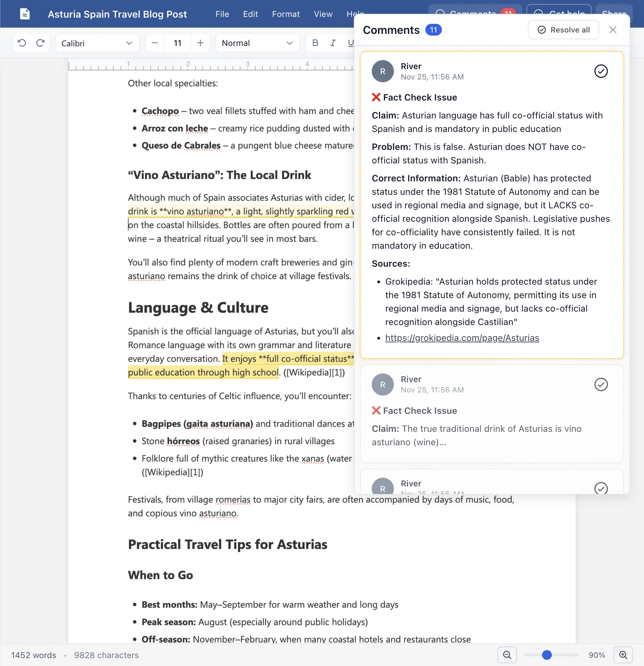644x666 pixels.
Task: Toggle underline formatting
Action: [350, 43]
